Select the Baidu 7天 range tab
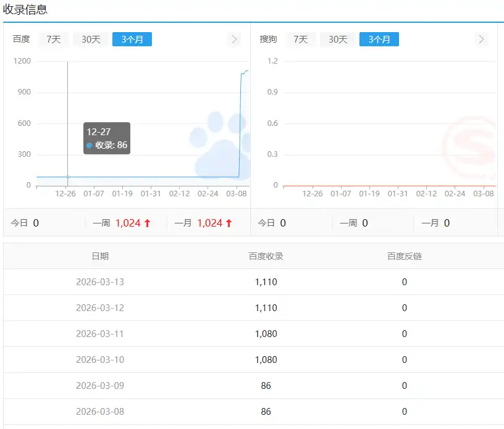This screenshot has height=429, width=504. [53, 40]
